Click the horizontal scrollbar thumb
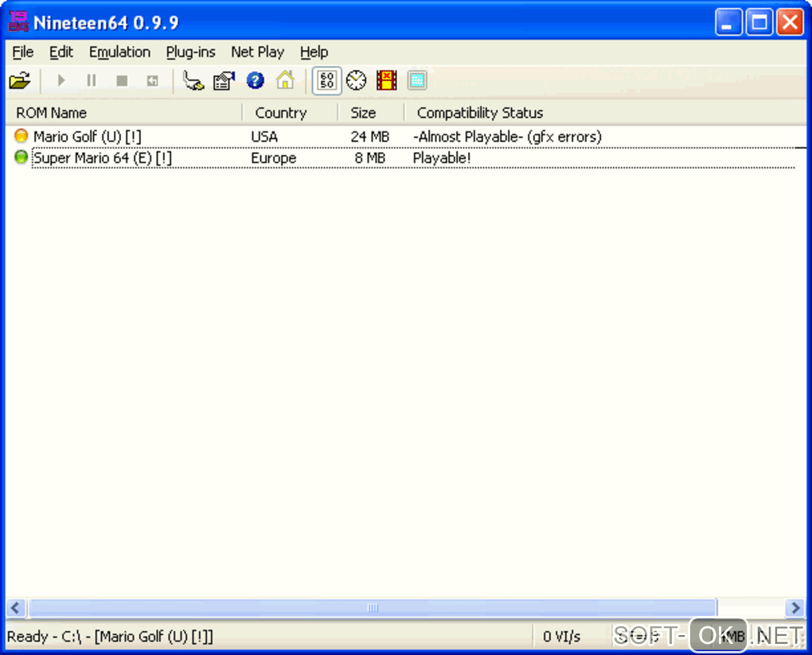Viewport: 812px width, 655px height. point(373,607)
